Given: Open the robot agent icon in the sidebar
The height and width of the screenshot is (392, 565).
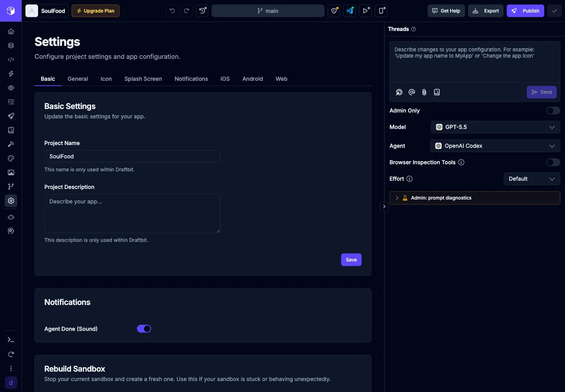Looking at the screenshot, I should pyautogui.click(x=11, y=217).
